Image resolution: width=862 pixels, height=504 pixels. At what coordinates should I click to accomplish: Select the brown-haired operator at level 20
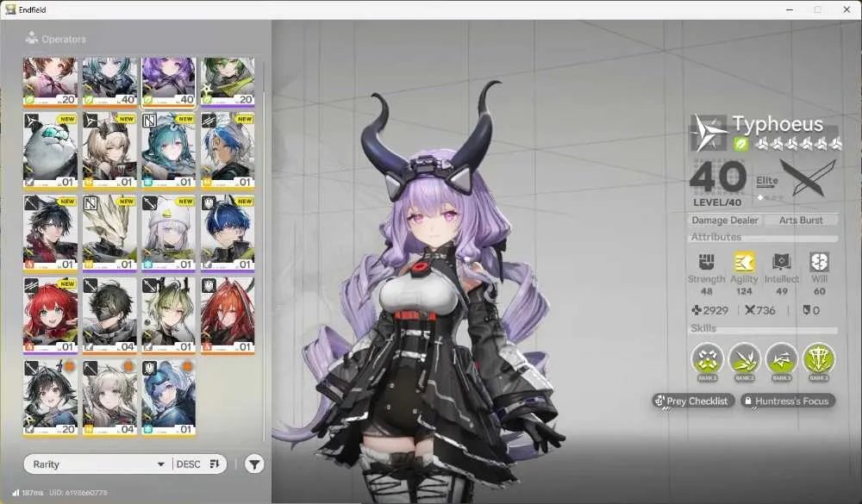point(50,81)
